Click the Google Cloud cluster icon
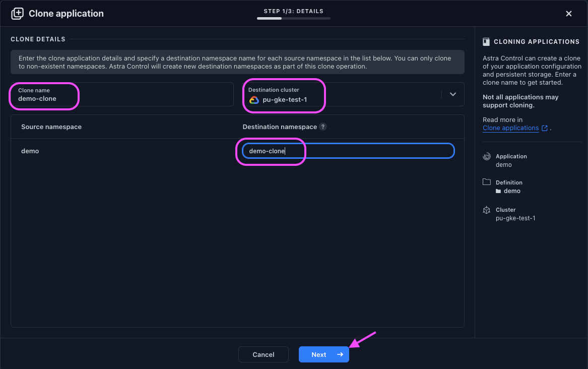The width and height of the screenshot is (588, 369). click(x=254, y=100)
